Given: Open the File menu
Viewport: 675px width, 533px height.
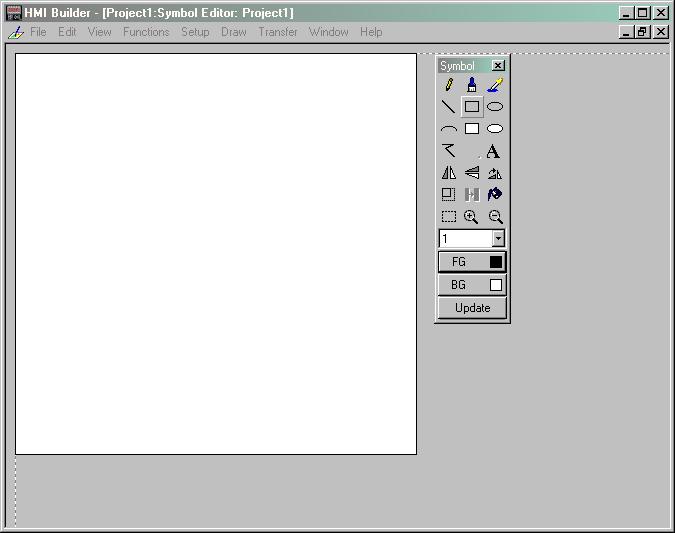Looking at the screenshot, I should click(38, 32).
